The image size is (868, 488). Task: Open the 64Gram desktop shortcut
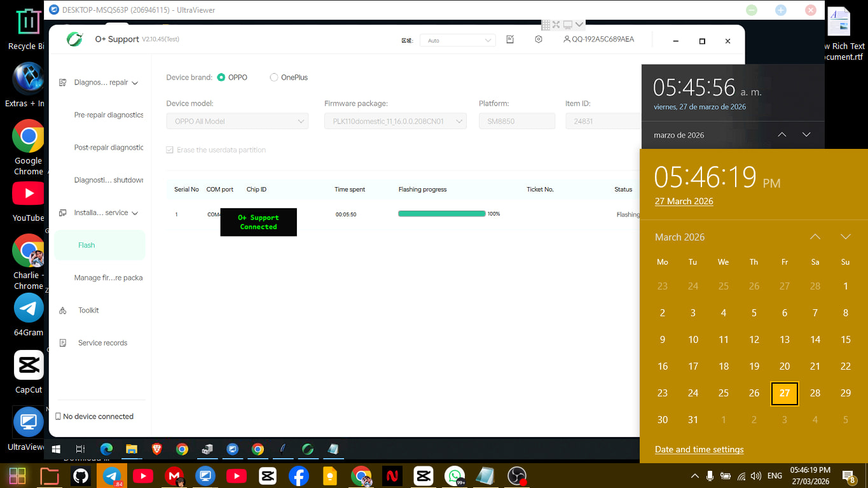click(29, 316)
